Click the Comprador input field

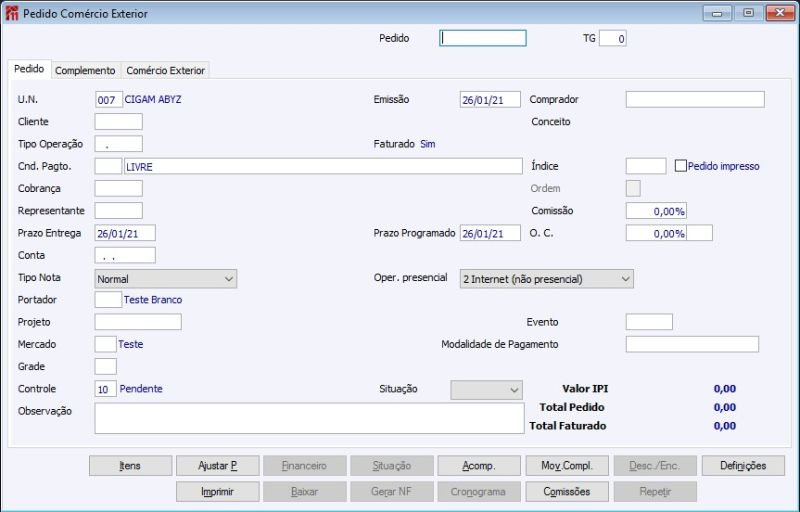tap(695, 99)
